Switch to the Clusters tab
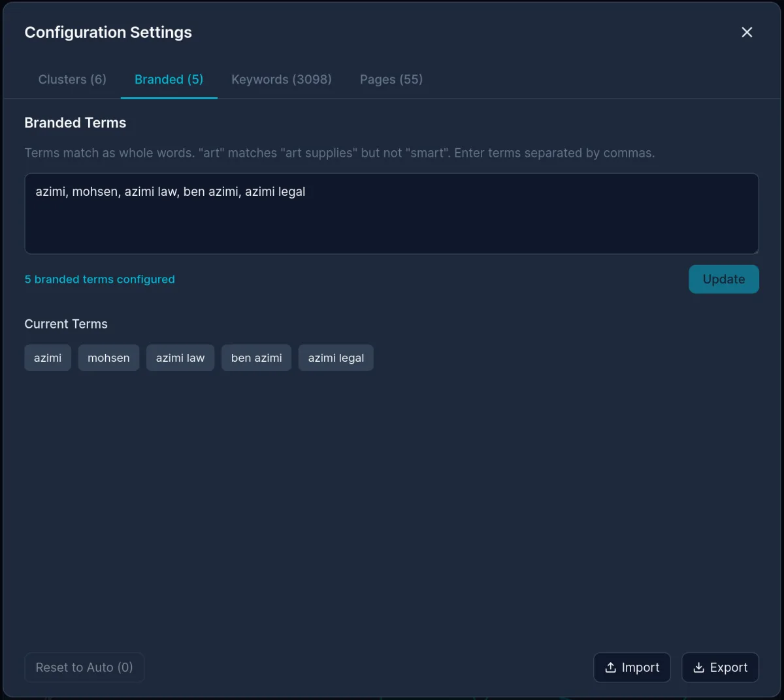This screenshot has width=784, height=700. (72, 79)
